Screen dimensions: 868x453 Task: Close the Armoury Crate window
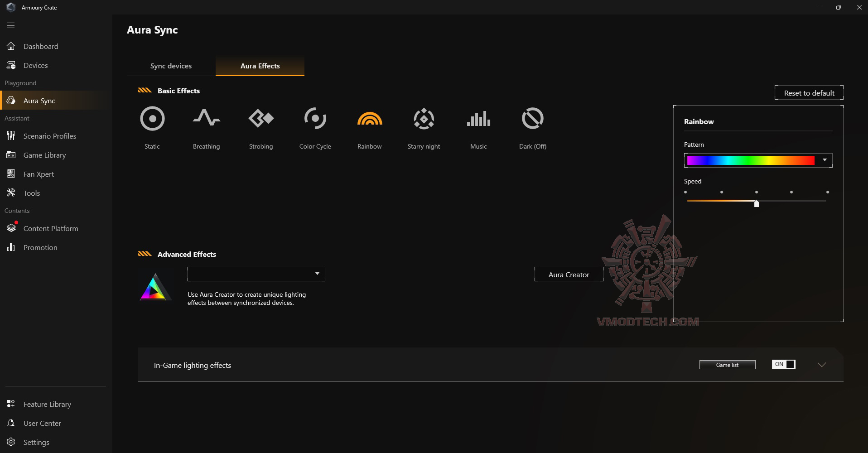pyautogui.click(x=859, y=7)
